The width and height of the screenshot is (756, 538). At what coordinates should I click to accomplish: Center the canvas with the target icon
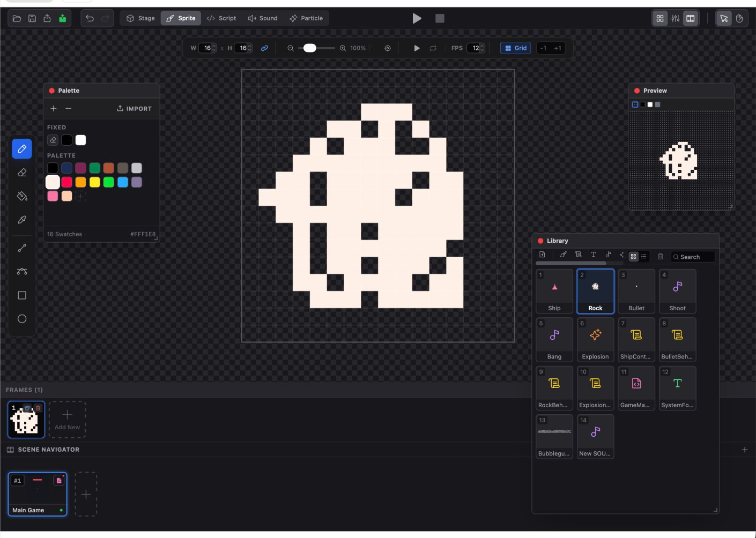click(388, 48)
